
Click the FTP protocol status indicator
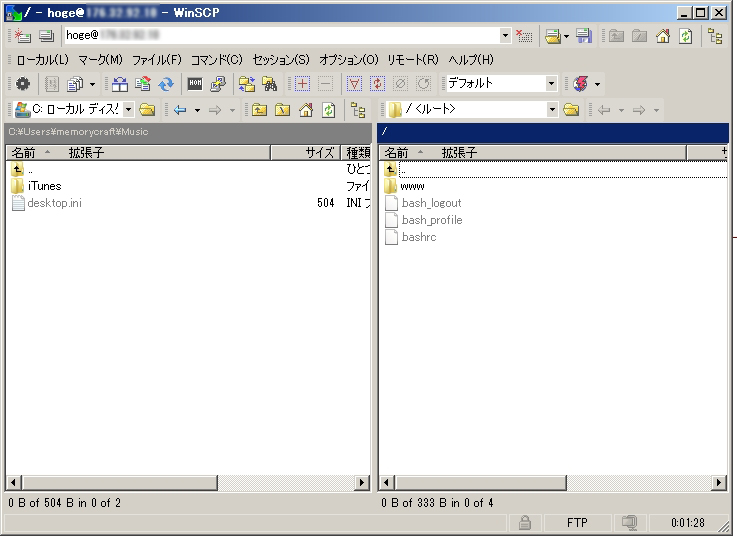pyautogui.click(x=577, y=522)
